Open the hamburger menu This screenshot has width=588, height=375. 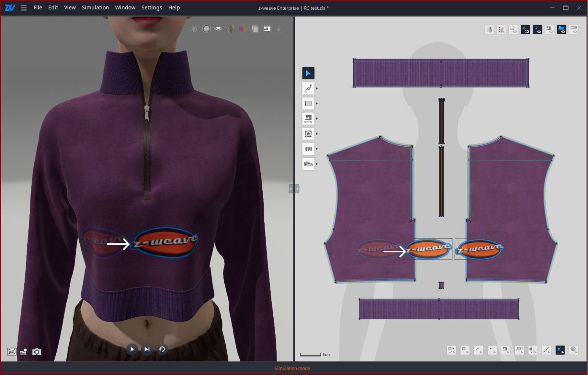tap(24, 8)
